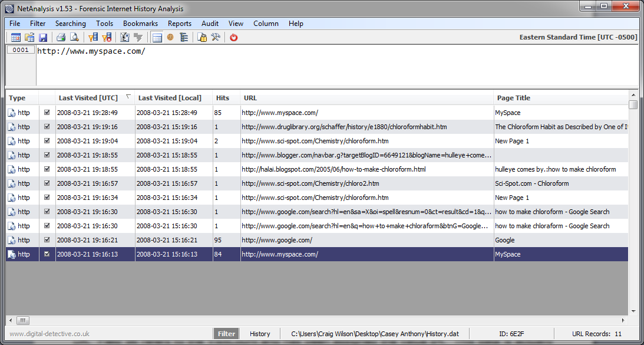Click the Hits column header to sort
Screen dimensions: 644x345
click(x=223, y=98)
